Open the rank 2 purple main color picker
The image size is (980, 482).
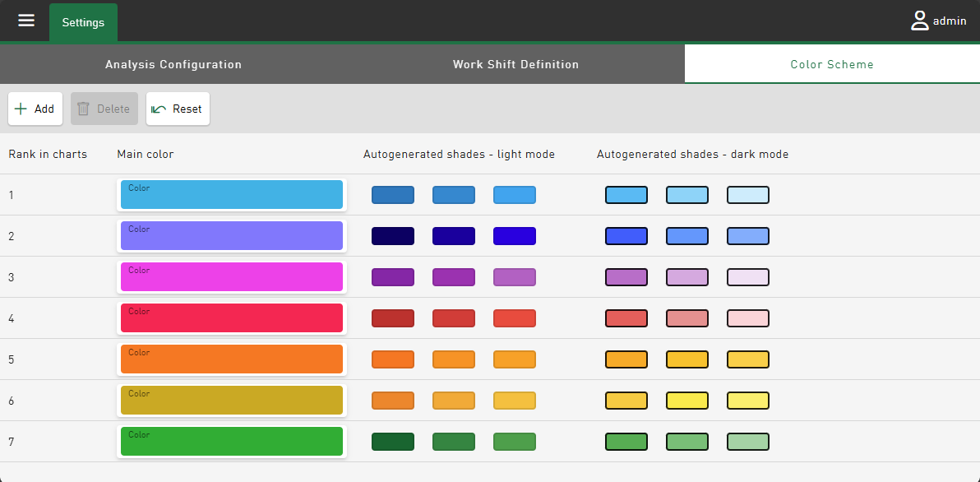[231, 236]
